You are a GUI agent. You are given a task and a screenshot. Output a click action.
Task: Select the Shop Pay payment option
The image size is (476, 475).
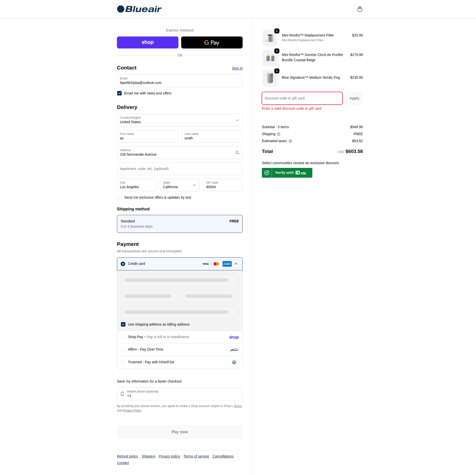click(x=123, y=337)
